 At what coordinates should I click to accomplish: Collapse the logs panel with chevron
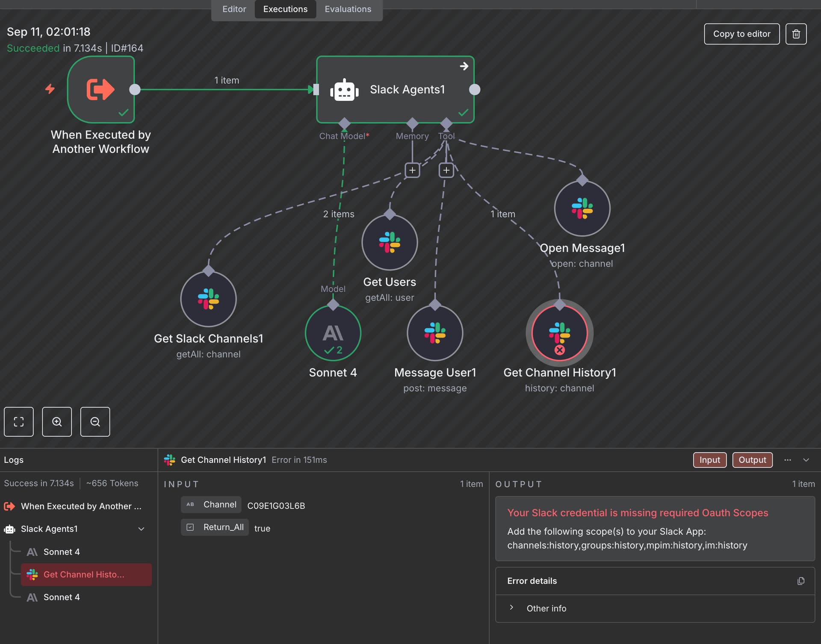(x=806, y=460)
